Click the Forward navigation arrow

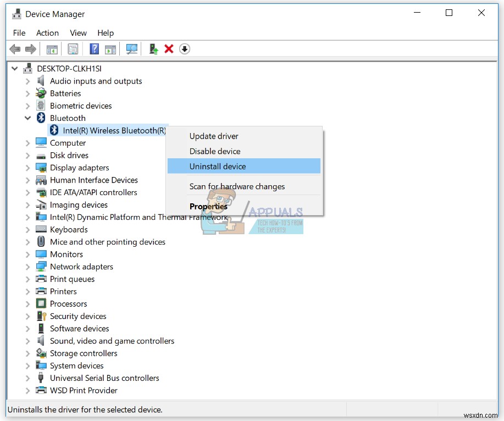(x=31, y=49)
